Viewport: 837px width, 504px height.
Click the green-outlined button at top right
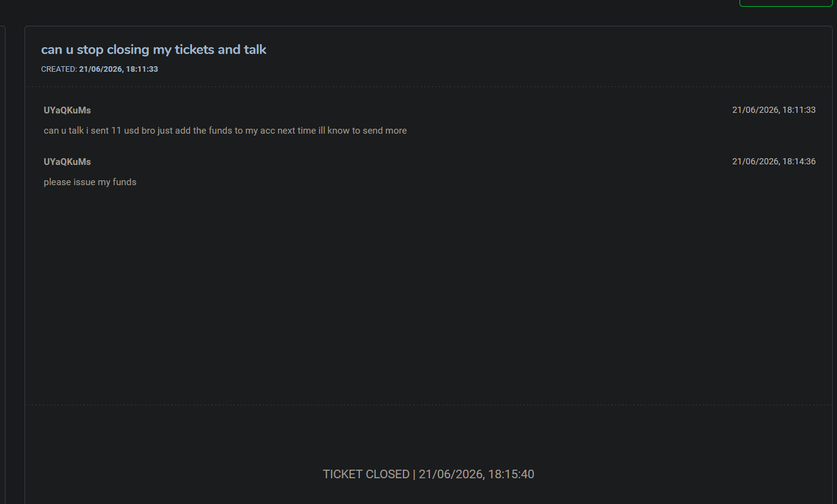click(785, 3)
